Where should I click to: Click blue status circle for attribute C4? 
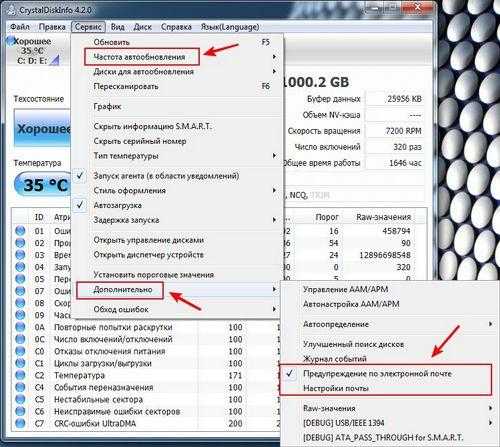20,387
